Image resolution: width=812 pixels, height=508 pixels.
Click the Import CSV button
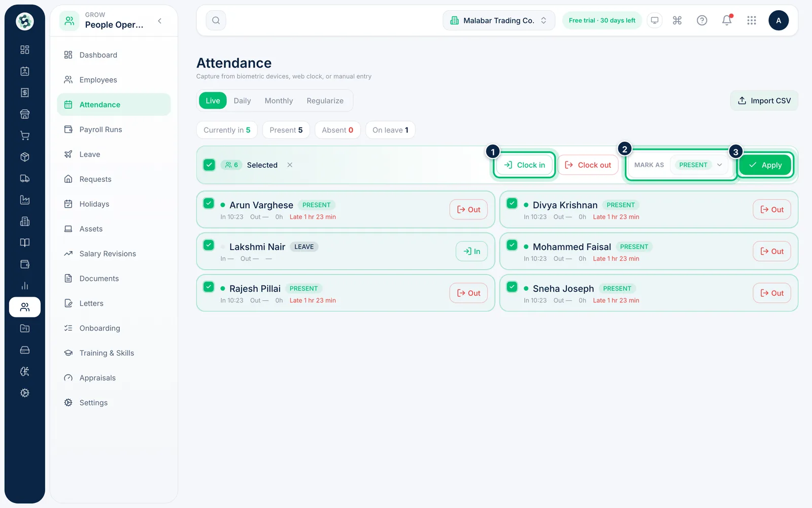764,101
